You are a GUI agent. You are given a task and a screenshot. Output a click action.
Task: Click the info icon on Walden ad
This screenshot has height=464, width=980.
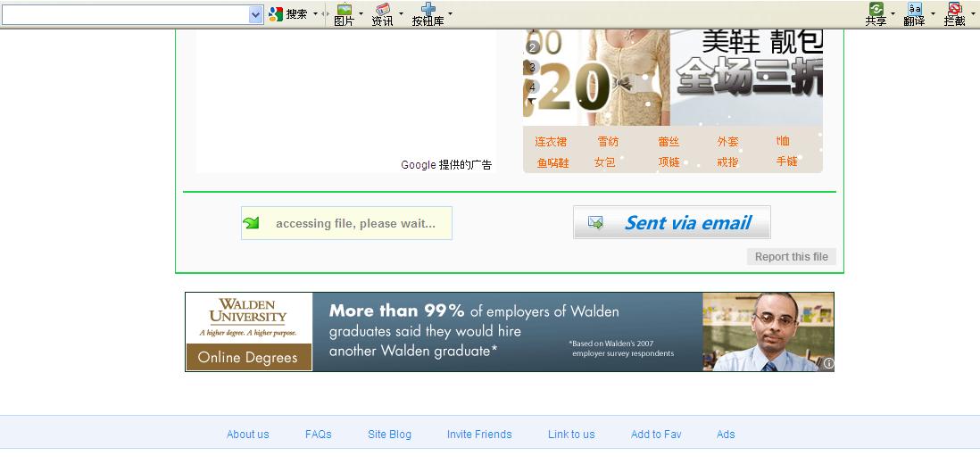tap(828, 363)
